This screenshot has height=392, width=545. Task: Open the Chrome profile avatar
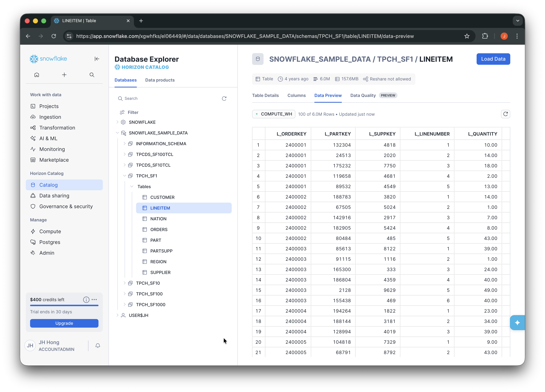click(504, 36)
